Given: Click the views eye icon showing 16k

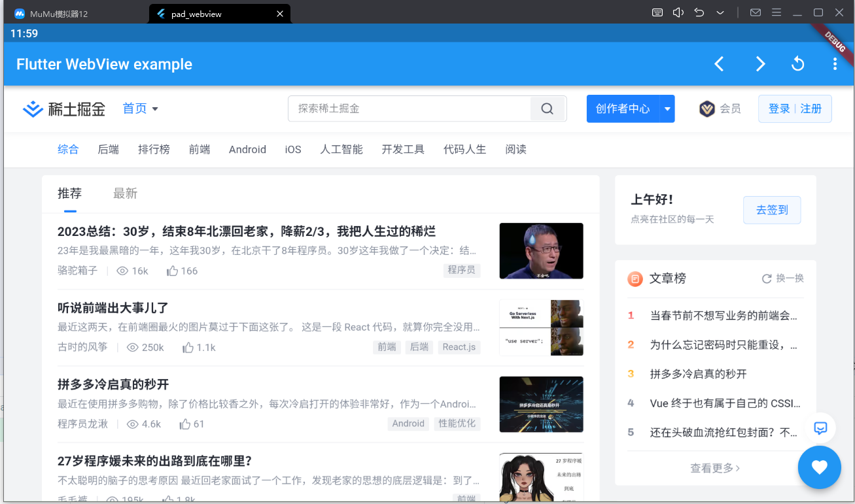Looking at the screenshot, I should pyautogui.click(x=122, y=271).
